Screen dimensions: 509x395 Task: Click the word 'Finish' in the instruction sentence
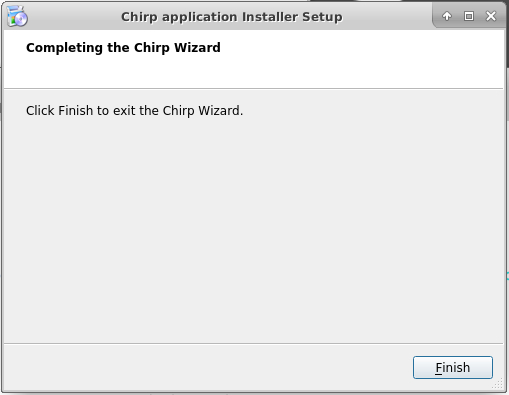pyautogui.click(x=75, y=111)
